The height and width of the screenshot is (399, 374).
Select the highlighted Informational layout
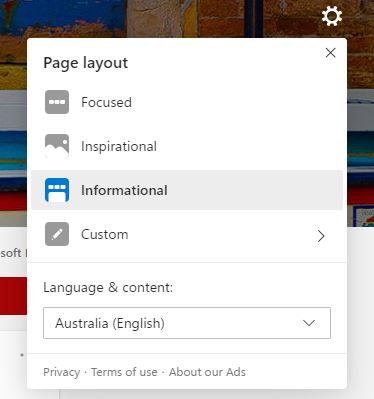tap(187, 190)
